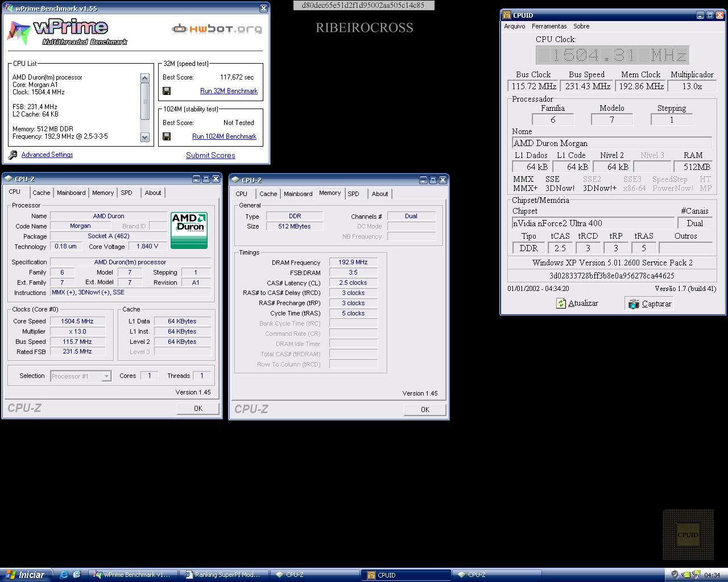Click the CPUID Nome field AMD Duron Morgan

[612, 143]
